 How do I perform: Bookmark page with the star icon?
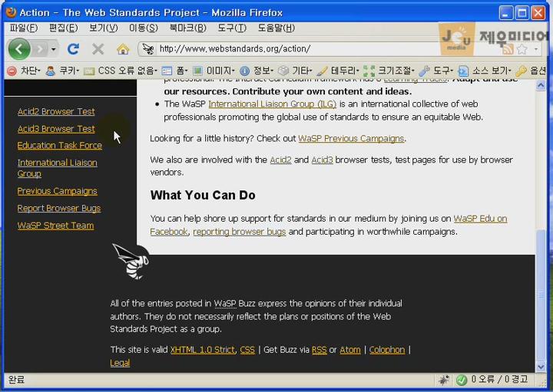[522, 49]
